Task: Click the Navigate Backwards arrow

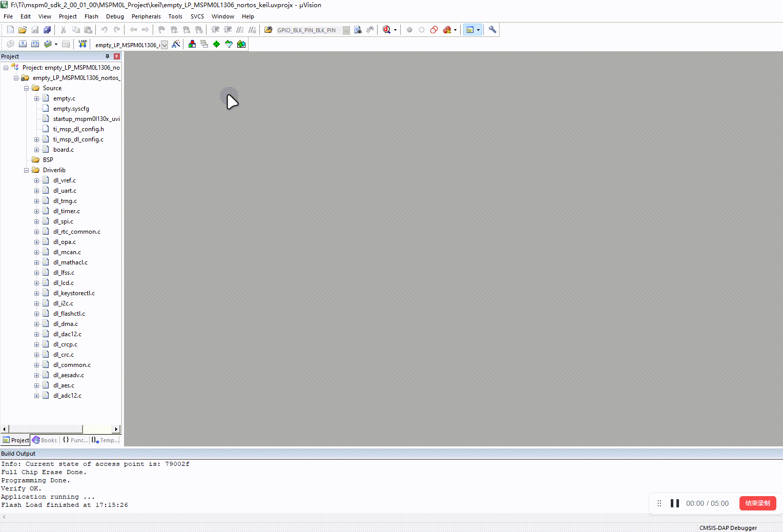Action: (133, 30)
